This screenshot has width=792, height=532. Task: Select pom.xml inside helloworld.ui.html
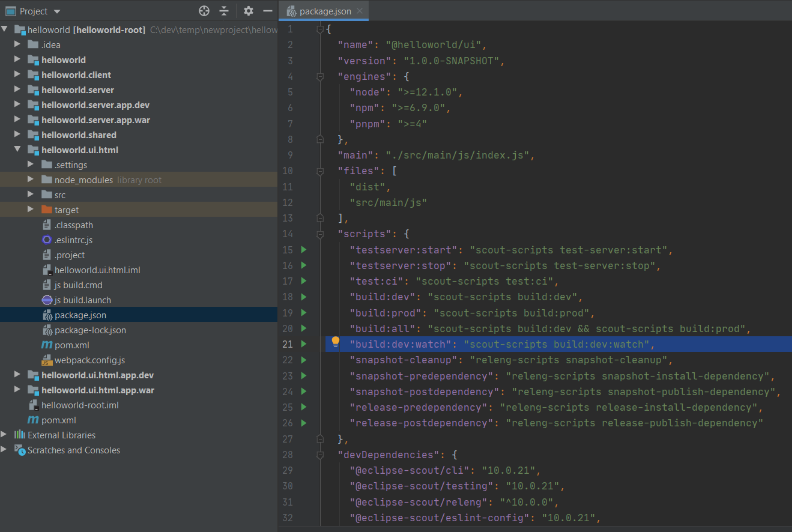[72, 345]
